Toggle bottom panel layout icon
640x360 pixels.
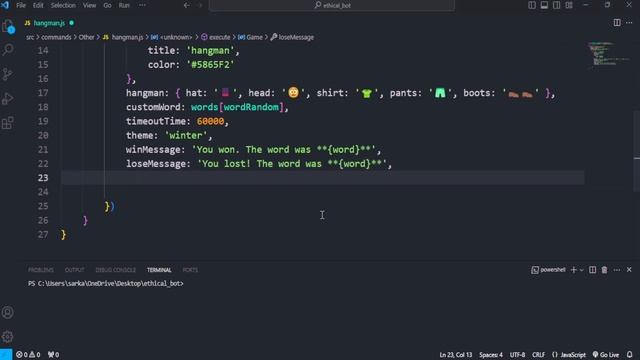click(544, 5)
